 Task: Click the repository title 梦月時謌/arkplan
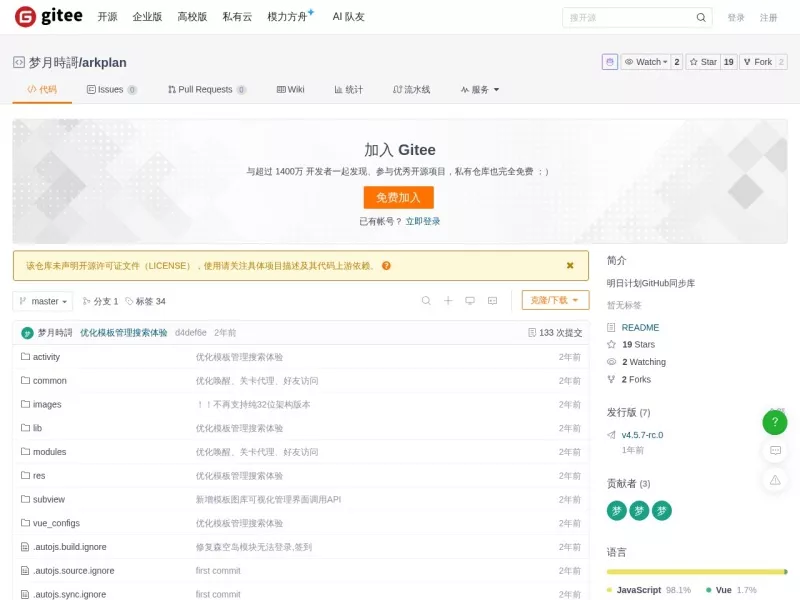(78, 62)
